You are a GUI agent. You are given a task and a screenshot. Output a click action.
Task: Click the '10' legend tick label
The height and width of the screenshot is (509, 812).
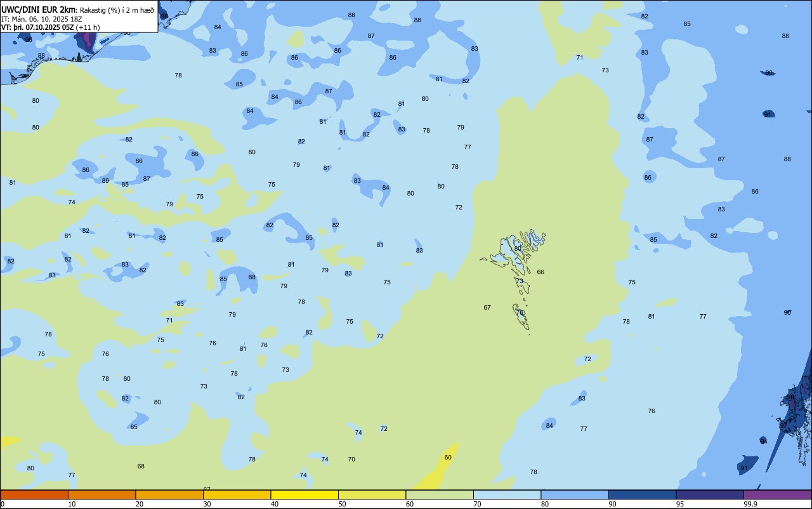[72, 504]
